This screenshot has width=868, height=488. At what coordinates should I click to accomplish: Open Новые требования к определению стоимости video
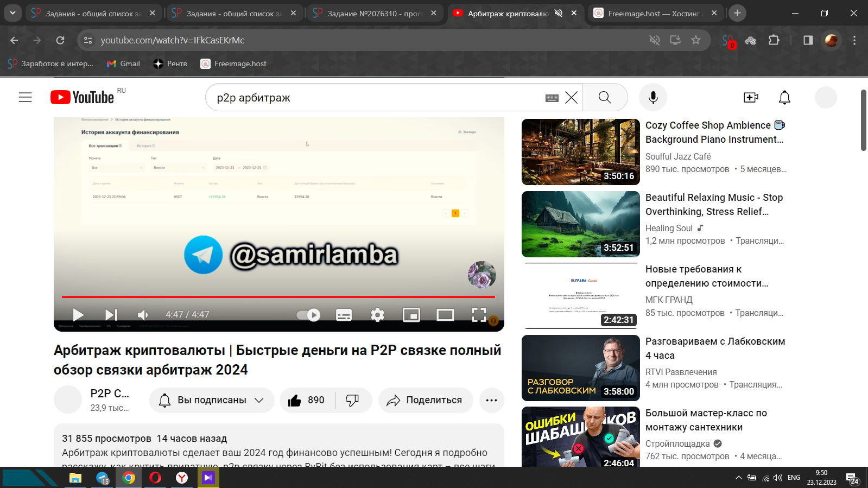click(707, 276)
